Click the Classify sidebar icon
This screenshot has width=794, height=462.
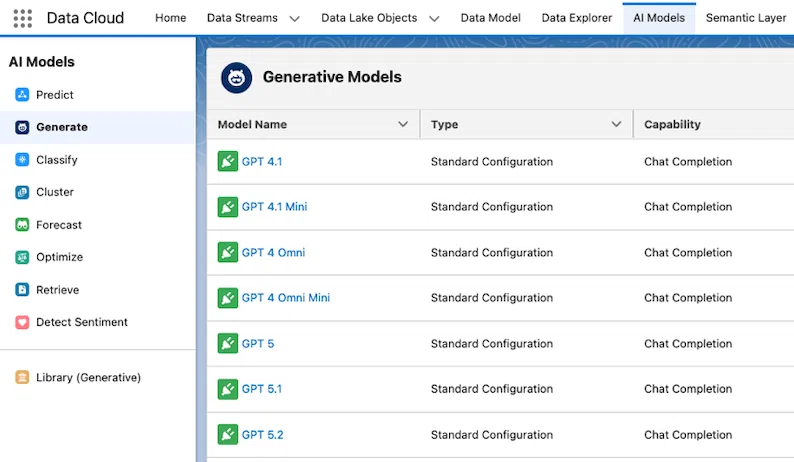22,160
